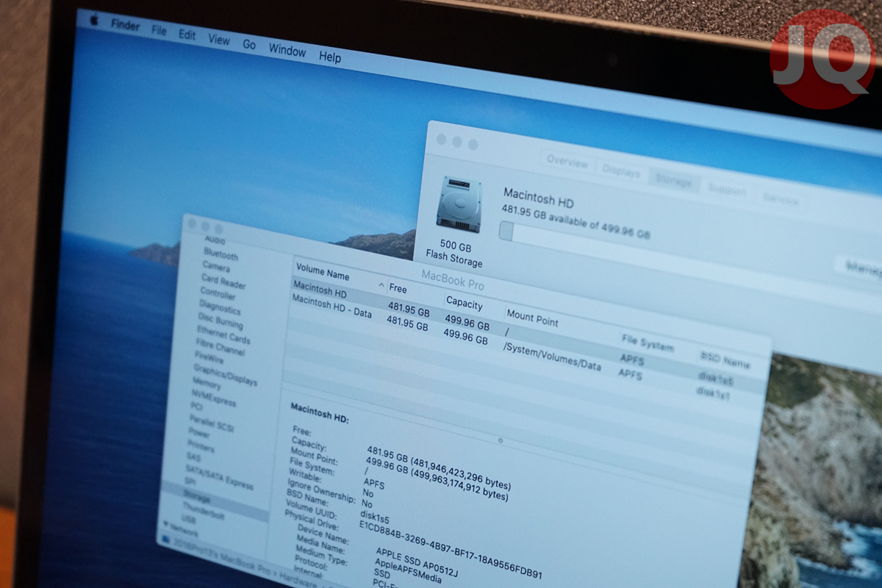Sort by Volume Name column header
The width and height of the screenshot is (882, 588).
click(x=322, y=272)
